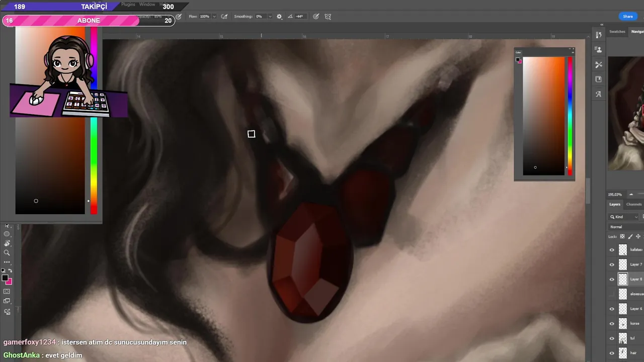Toggle pressure for size icon
Screen dimensions: 644x362
[316, 17]
